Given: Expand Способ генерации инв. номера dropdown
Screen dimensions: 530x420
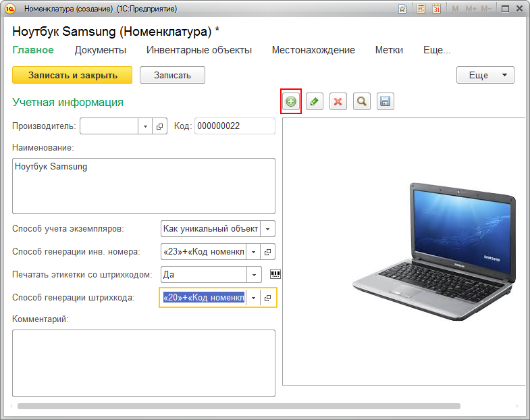Looking at the screenshot, I should tap(253, 252).
